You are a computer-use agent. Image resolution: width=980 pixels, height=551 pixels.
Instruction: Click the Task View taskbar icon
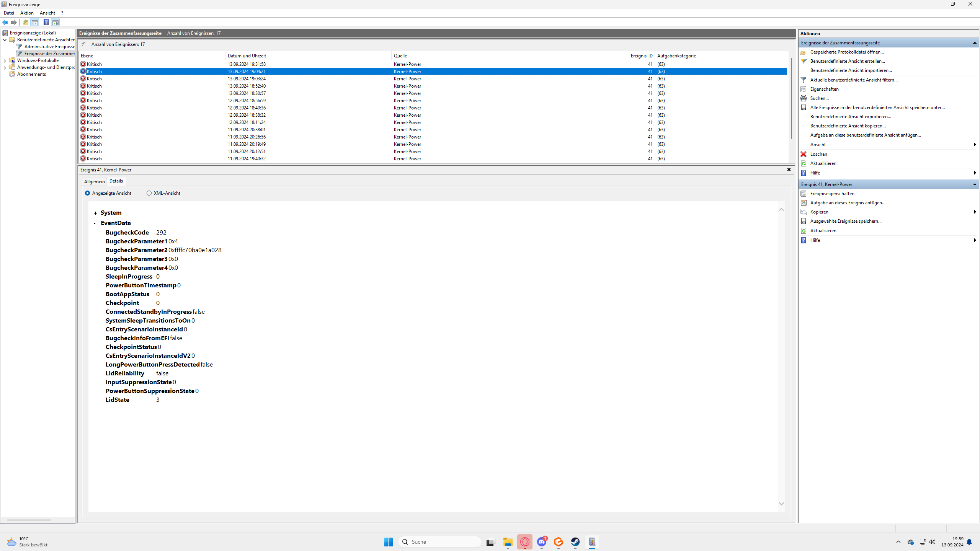pyautogui.click(x=490, y=542)
